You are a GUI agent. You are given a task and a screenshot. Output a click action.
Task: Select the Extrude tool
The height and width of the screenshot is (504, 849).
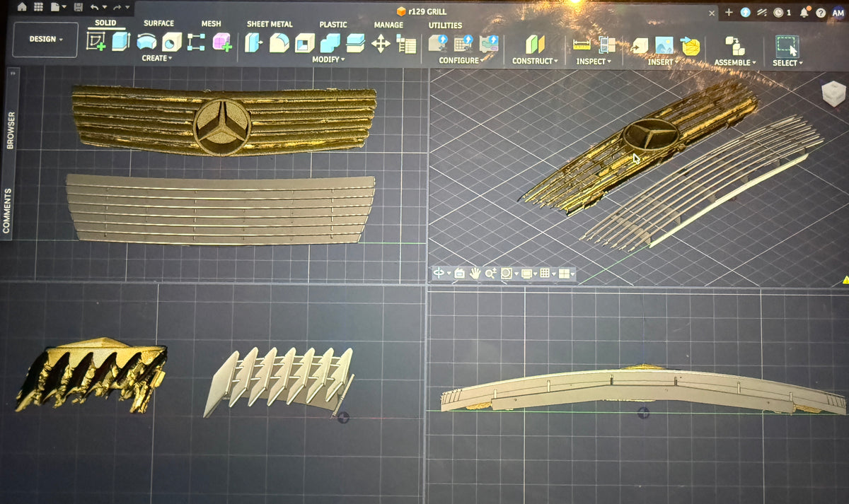pos(121,42)
